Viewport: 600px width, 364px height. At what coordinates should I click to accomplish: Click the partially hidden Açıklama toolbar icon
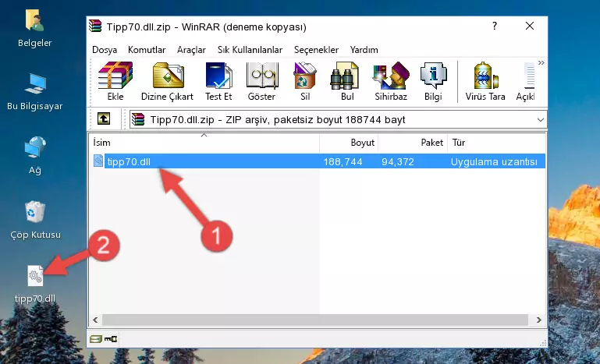(x=526, y=81)
